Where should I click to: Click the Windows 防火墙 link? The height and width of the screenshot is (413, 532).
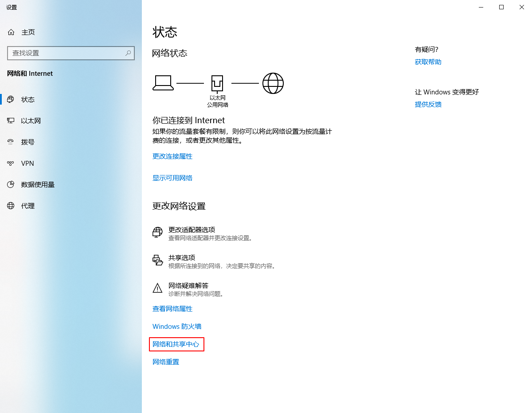[x=177, y=327]
